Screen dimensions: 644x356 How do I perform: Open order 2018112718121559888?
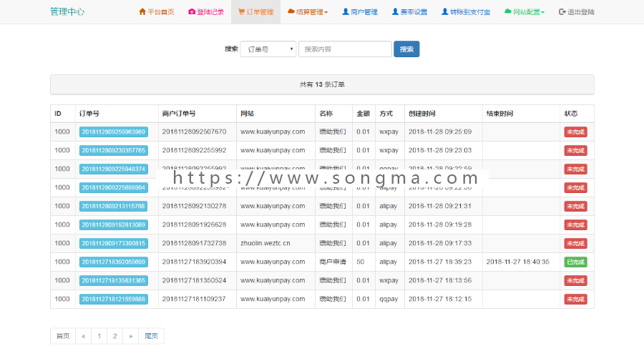click(x=113, y=299)
